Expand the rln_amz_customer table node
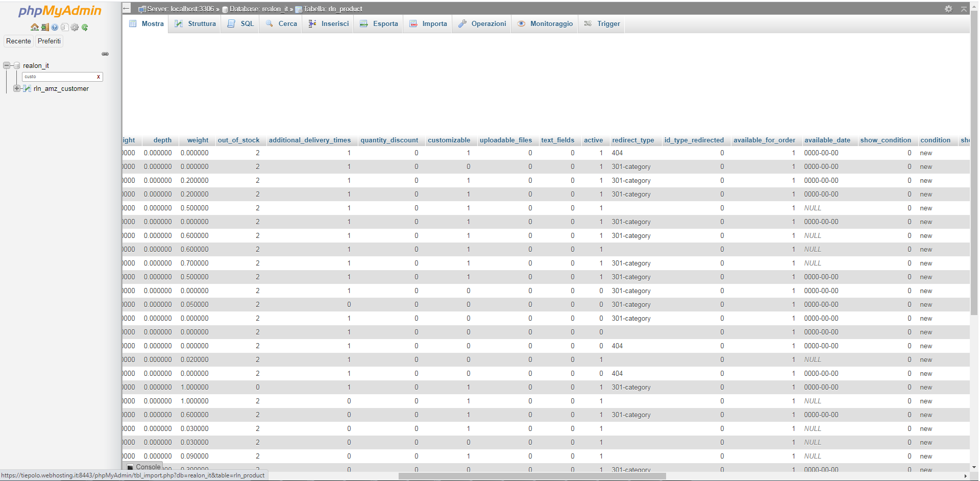The image size is (980, 481). pyautogui.click(x=17, y=88)
